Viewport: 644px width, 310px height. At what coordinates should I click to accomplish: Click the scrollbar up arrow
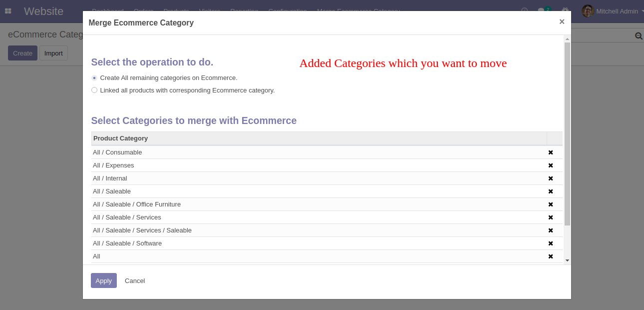click(x=567, y=38)
